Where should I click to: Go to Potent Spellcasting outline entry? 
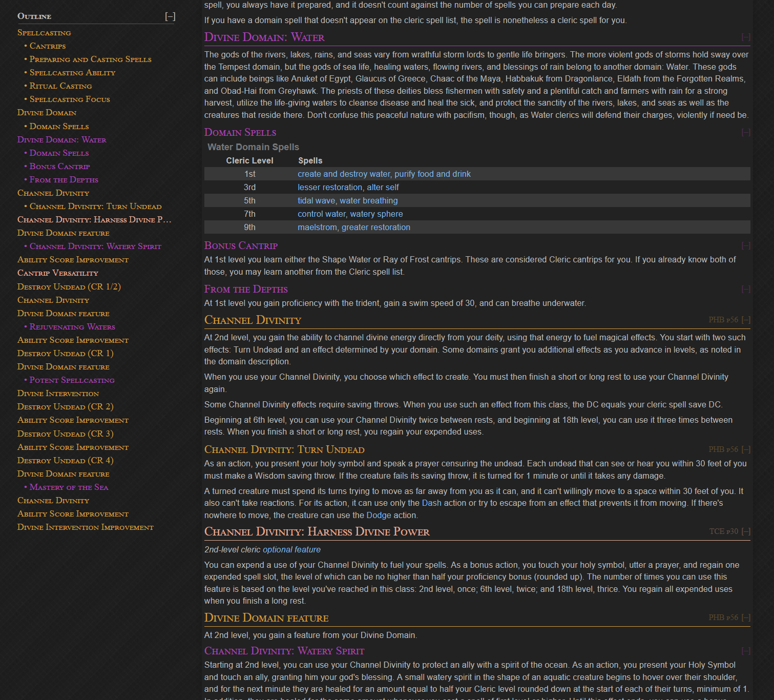point(72,380)
